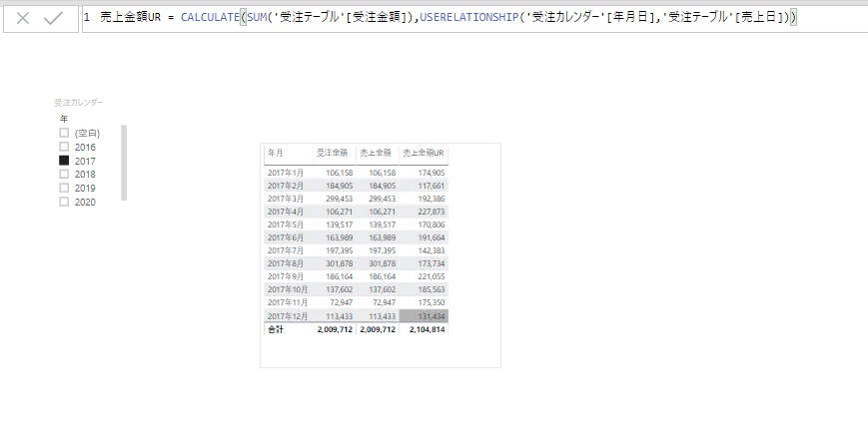Click the 2,104,814 total value
Image resolution: width=868 pixels, height=440 pixels.
point(427,329)
